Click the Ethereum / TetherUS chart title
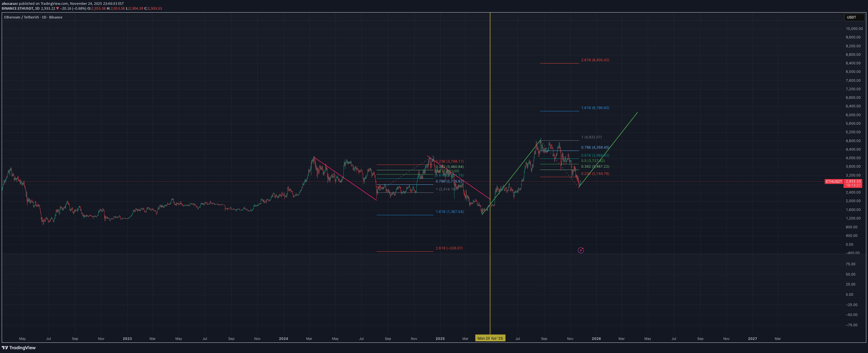The width and height of the screenshot is (868, 353). pos(33,17)
